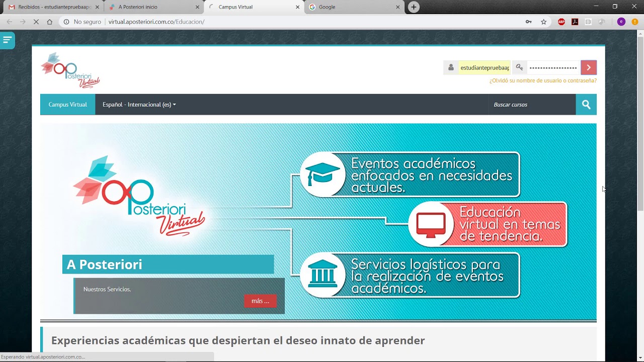Close the Google tab
The image size is (644, 362).
coord(398,7)
